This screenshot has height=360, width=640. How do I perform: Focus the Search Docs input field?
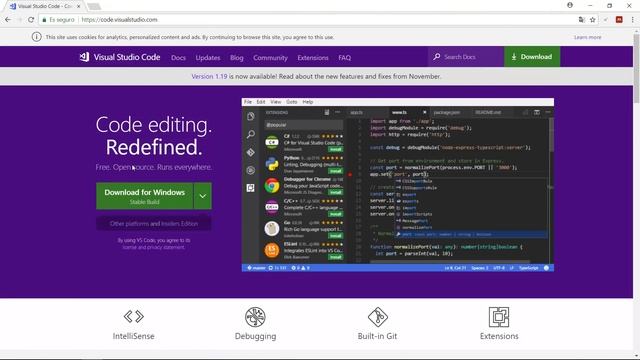pyautogui.click(x=466, y=57)
